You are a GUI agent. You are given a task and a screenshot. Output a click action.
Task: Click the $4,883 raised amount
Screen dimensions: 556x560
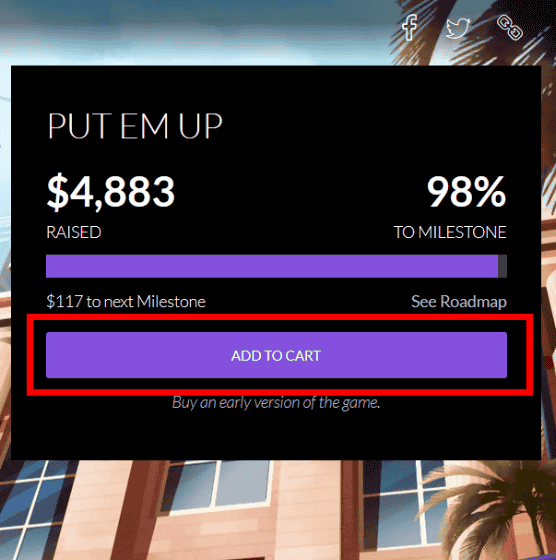(x=111, y=191)
